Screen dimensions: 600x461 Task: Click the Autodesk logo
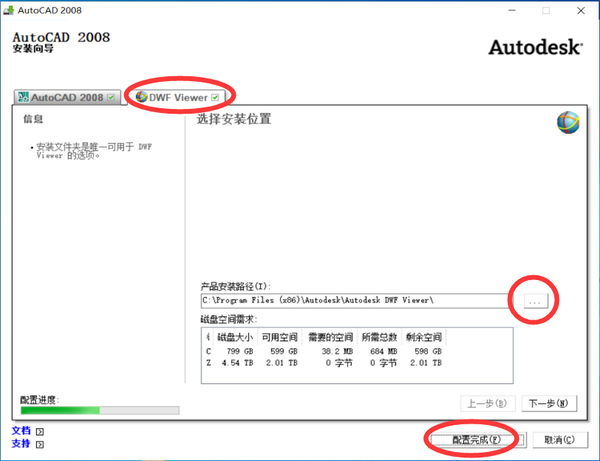tap(535, 47)
